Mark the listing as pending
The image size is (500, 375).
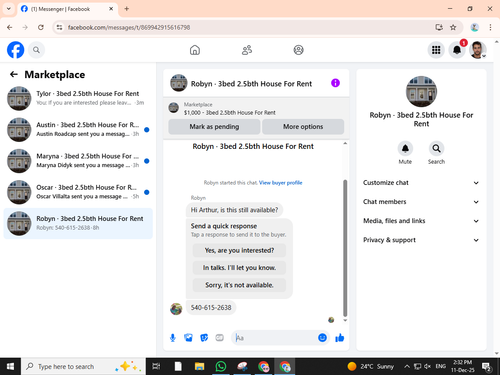(214, 127)
